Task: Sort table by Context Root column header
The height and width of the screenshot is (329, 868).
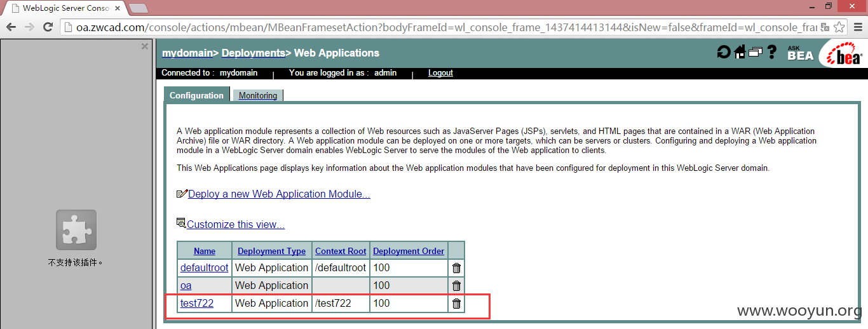Action: pos(341,251)
